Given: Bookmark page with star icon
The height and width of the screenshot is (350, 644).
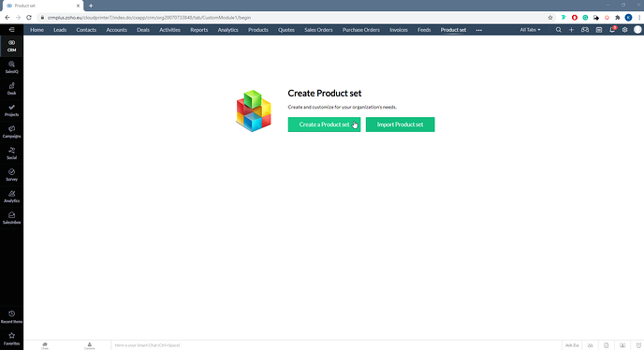Looking at the screenshot, I should point(550,18).
